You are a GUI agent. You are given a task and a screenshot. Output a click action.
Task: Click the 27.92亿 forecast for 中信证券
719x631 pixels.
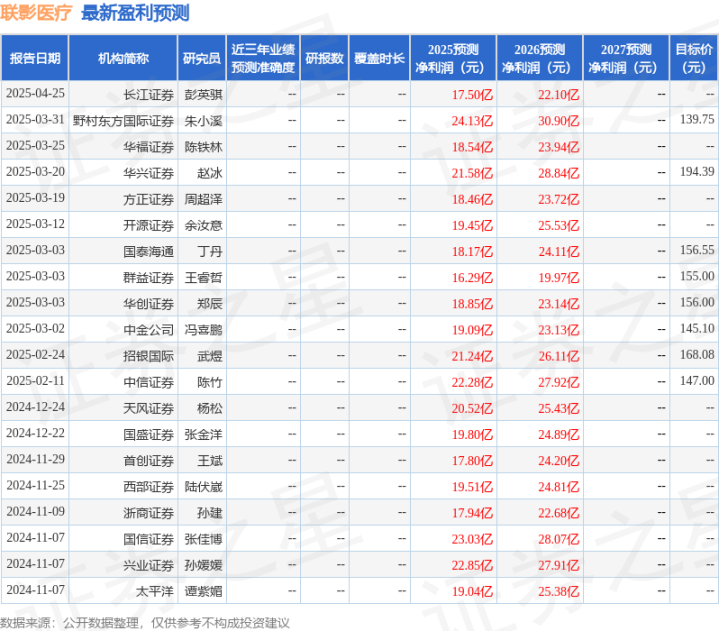coord(559,382)
